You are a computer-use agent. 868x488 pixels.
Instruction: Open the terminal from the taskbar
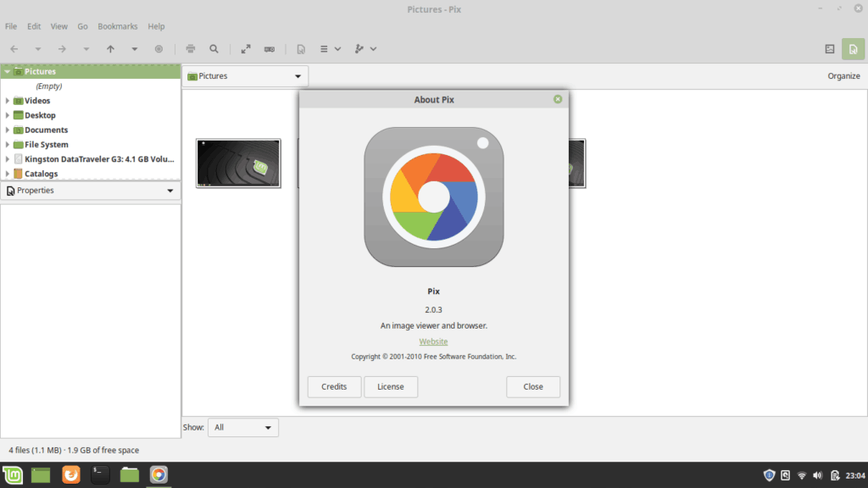click(x=100, y=474)
